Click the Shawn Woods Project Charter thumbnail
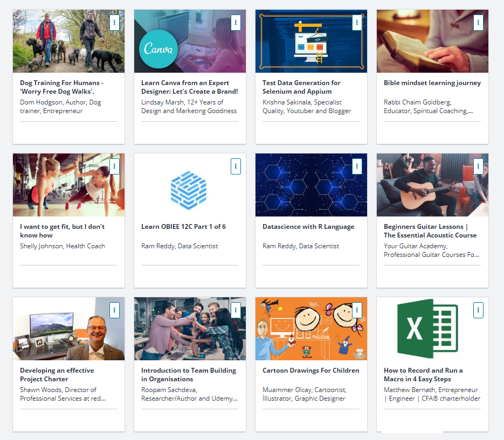Screen dimensions: 504x440 [x=68, y=329]
